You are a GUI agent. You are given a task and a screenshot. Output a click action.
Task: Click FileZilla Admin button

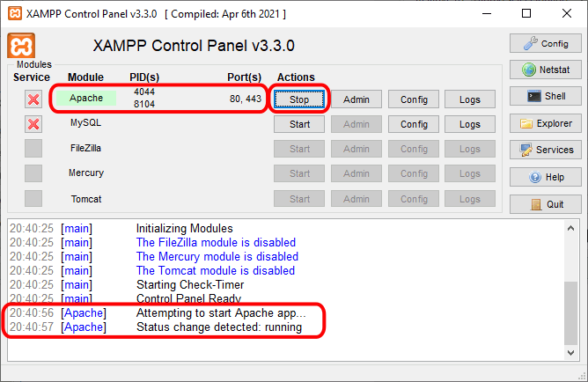pyautogui.click(x=356, y=149)
